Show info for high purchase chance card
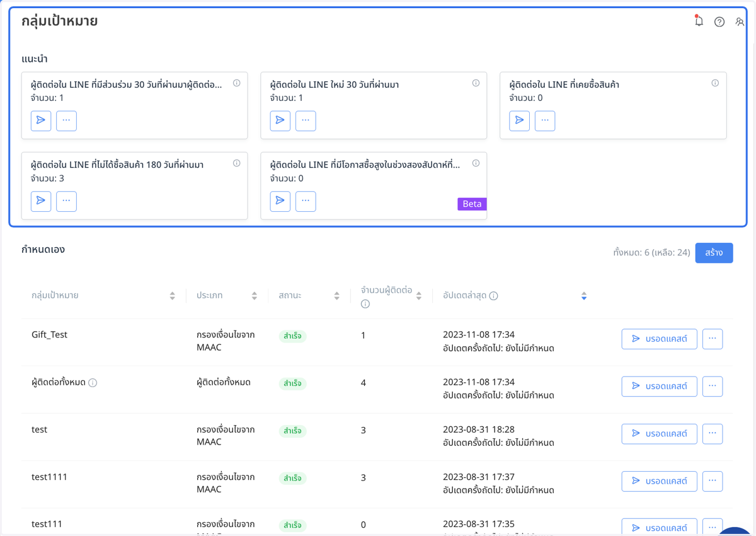 pyautogui.click(x=476, y=163)
